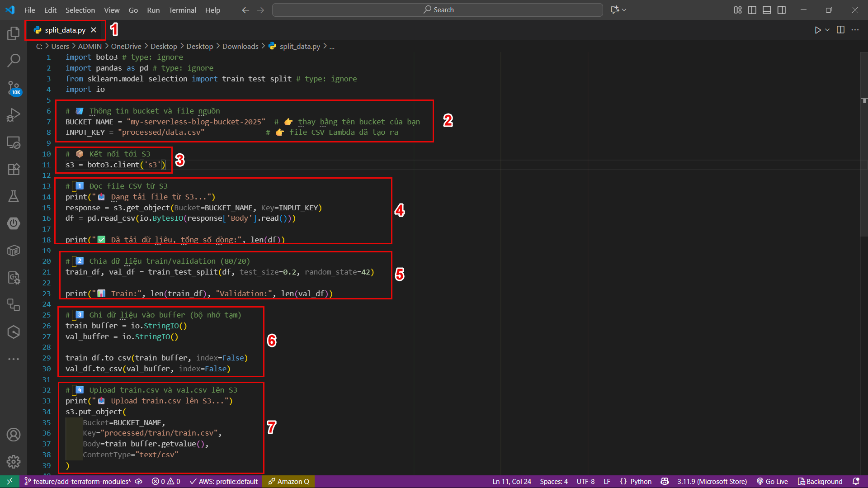Open the Run and Debug view
The width and height of the screenshot is (868, 488).
click(14, 115)
